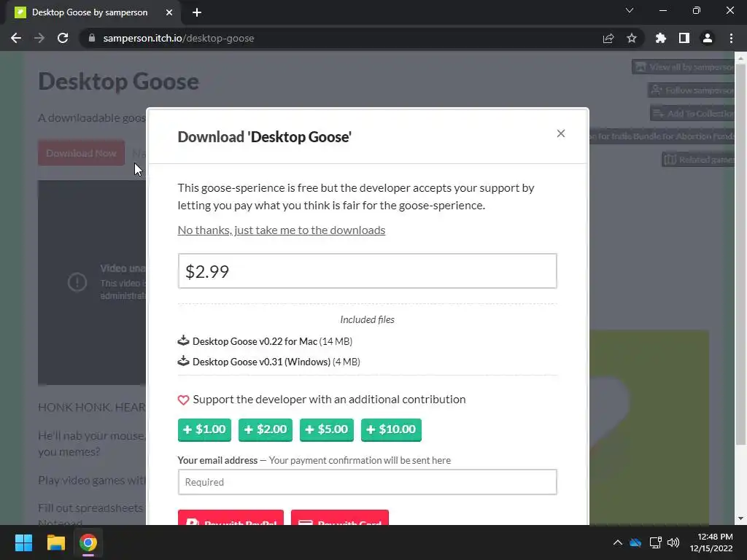
Task: Close the Desktop Goose by samperson tab
Action: pos(169,12)
